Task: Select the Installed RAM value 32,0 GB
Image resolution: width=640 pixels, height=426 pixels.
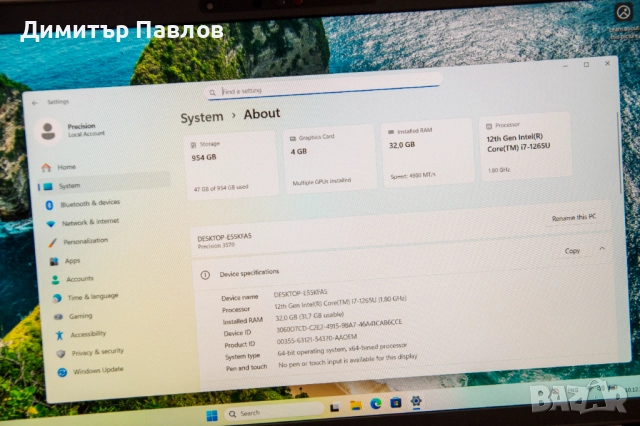Action: click(309, 316)
